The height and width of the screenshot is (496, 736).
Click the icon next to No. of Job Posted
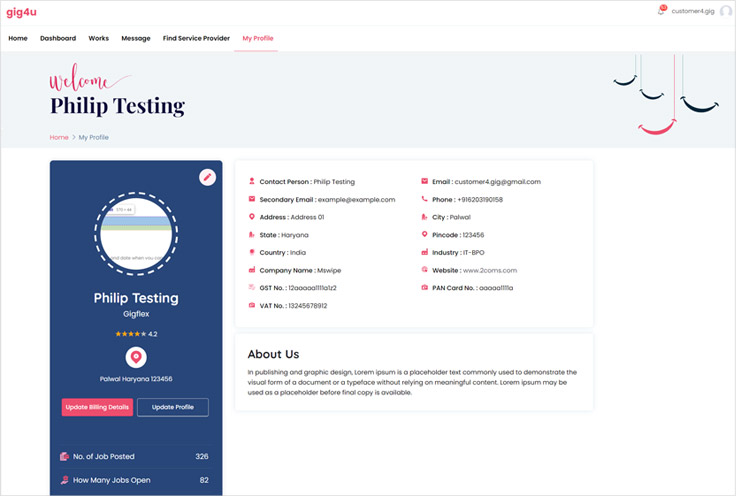(65, 457)
